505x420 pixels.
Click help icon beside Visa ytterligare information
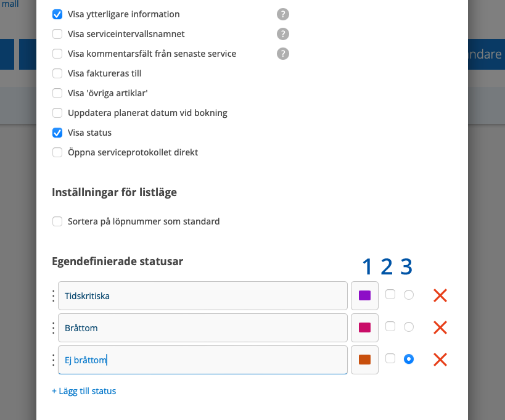click(x=283, y=14)
